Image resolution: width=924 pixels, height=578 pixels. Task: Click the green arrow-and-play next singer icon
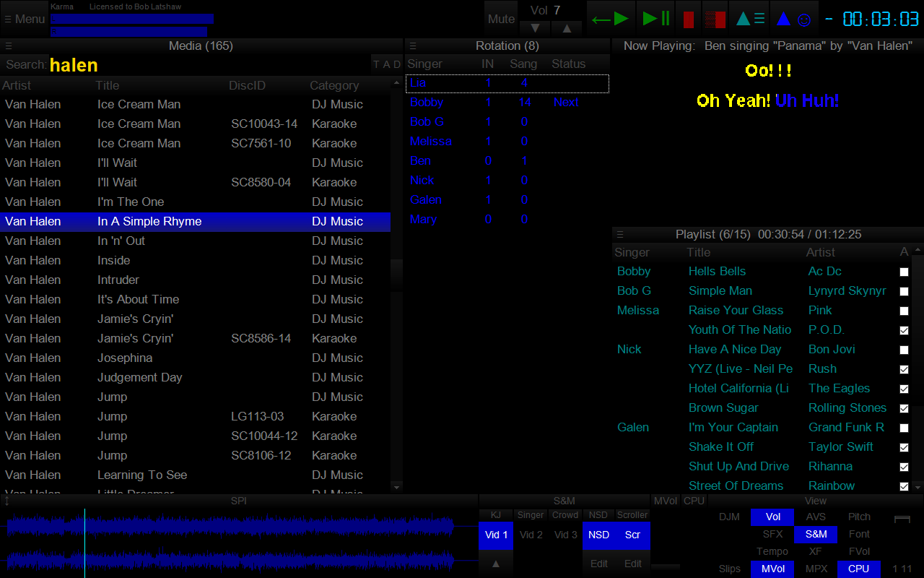pos(610,19)
